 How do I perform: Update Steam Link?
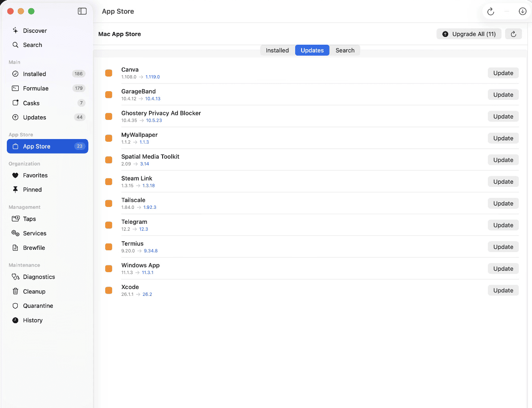pyautogui.click(x=503, y=181)
